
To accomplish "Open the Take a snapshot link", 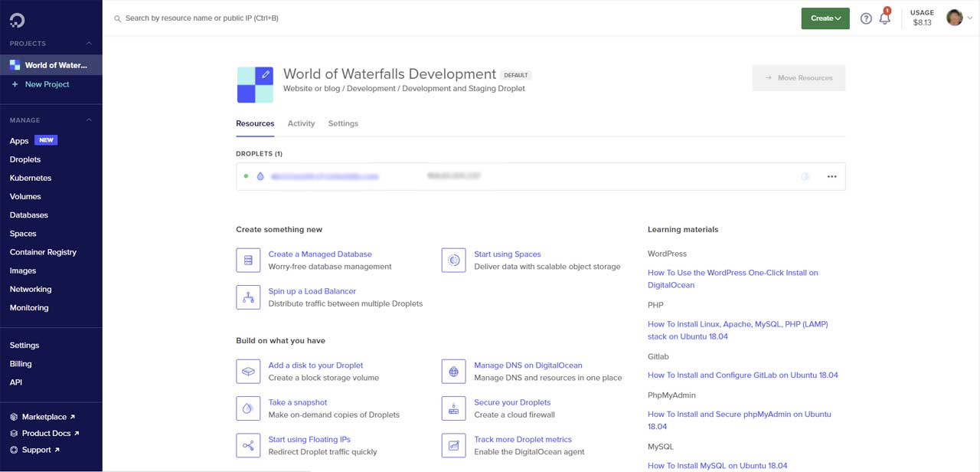I will (x=298, y=402).
